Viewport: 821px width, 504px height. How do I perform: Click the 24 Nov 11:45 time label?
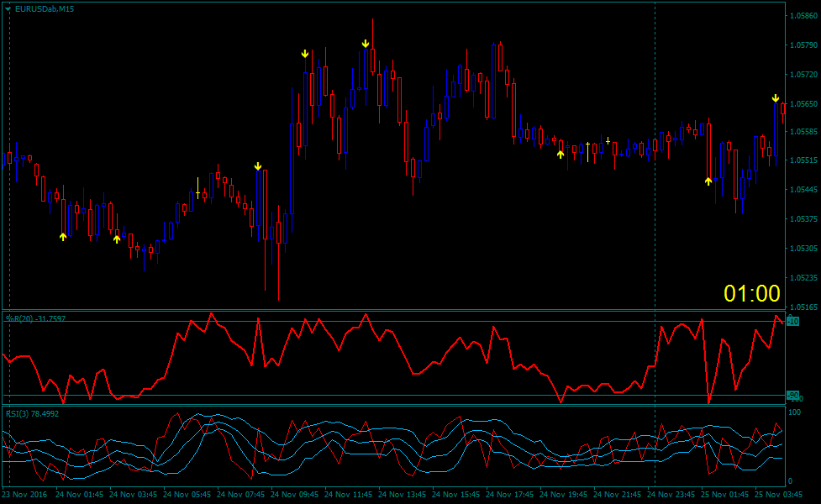[348, 494]
